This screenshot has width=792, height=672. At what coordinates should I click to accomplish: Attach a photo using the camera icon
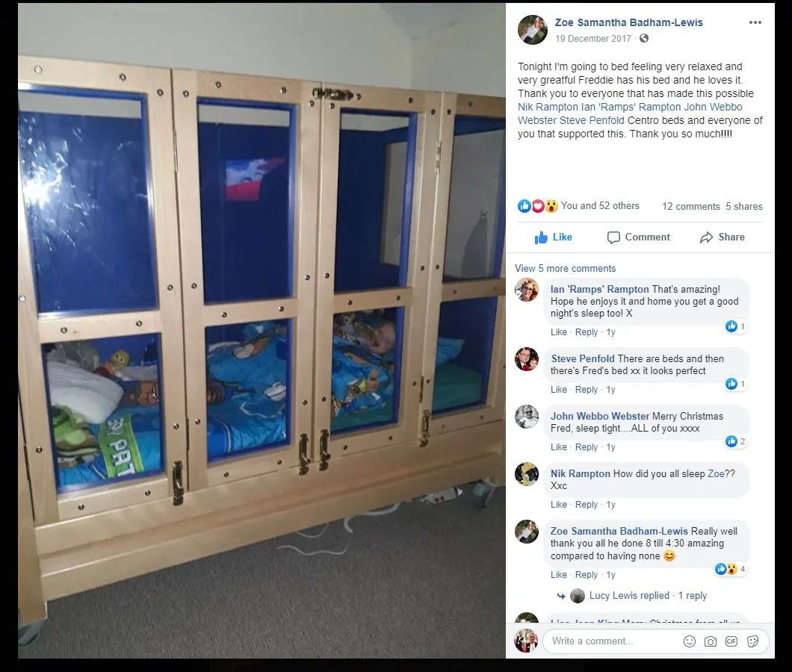[710, 641]
